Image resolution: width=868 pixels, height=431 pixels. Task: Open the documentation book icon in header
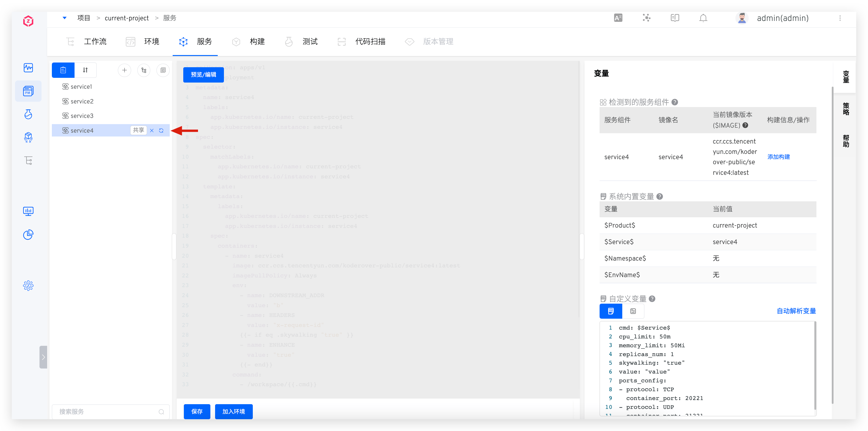click(675, 18)
